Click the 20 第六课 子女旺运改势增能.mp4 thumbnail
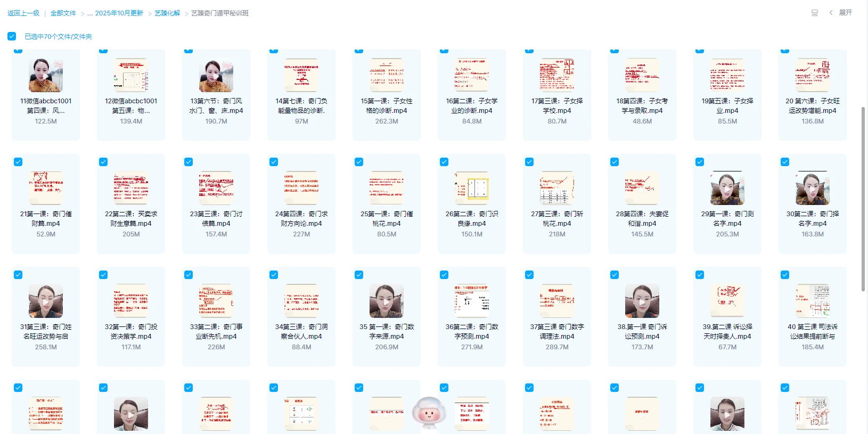Viewport: 868px width, 434px height. [x=813, y=76]
